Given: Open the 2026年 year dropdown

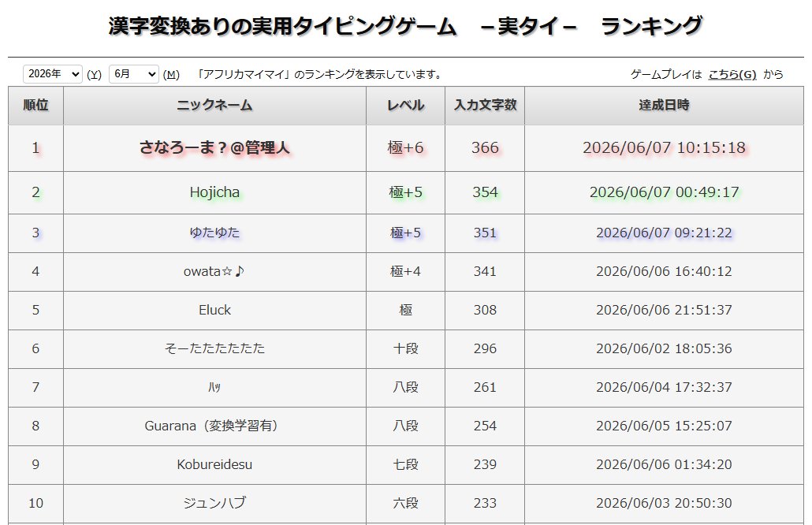Looking at the screenshot, I should 52,74.
